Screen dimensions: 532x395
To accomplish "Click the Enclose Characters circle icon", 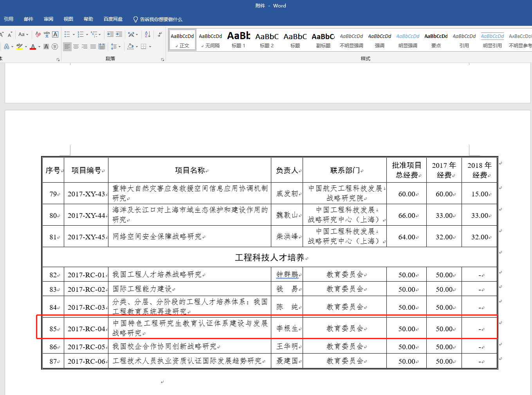I will (55, 47).
